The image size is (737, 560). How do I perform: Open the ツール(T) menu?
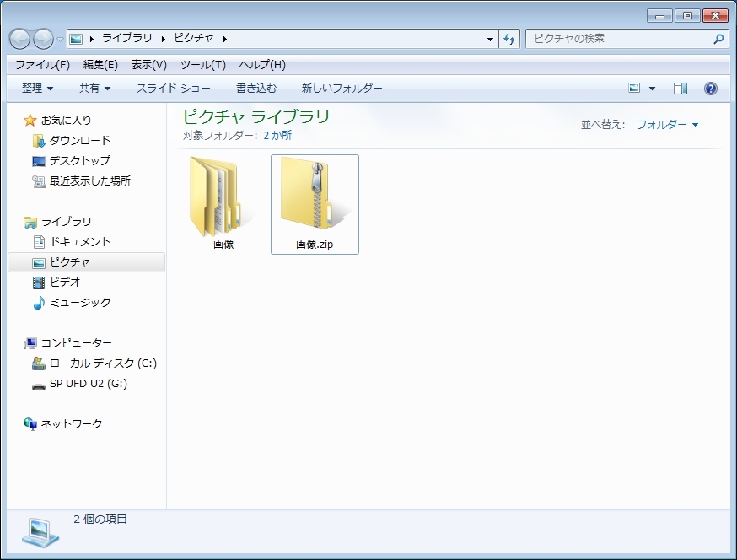203,65
